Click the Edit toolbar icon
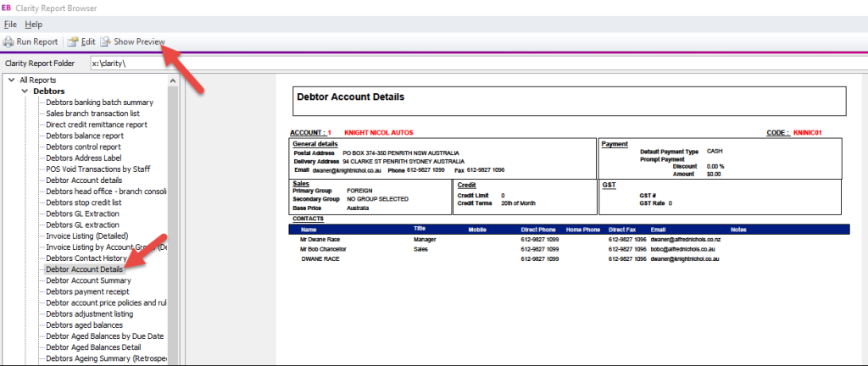Image resolution: width=868 pixels, height=366 pixels. tap(73, 42)
